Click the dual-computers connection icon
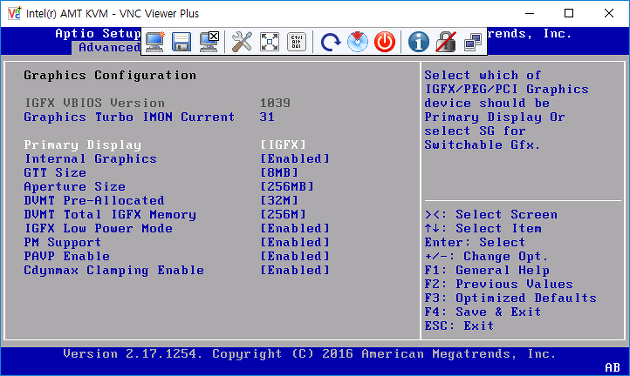Image resolution: width=630 pixels, height=376 pixels. (472, 42)
